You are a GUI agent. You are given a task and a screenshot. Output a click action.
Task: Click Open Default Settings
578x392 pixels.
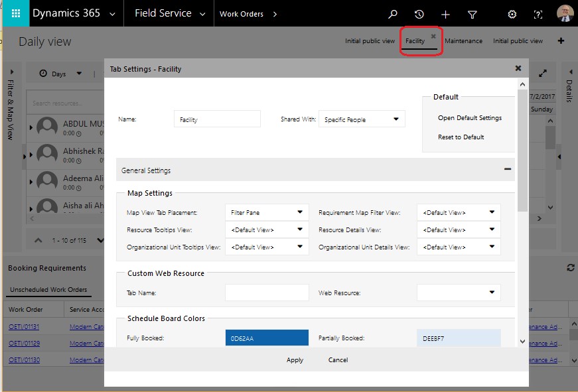click(470, 118)
